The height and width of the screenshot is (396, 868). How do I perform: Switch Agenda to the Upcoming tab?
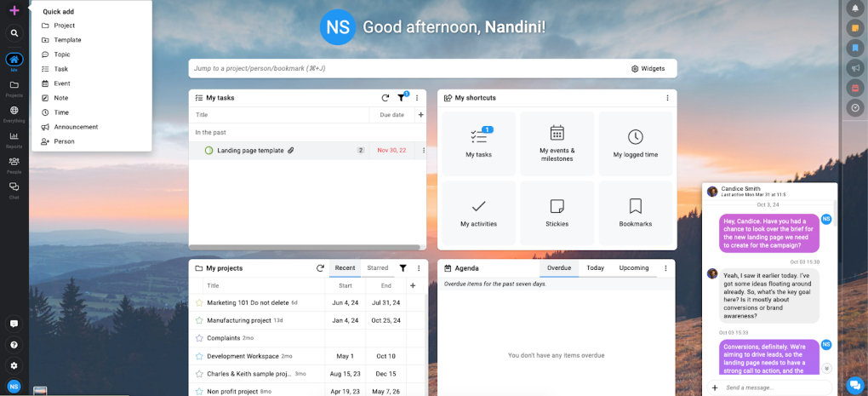634,268
